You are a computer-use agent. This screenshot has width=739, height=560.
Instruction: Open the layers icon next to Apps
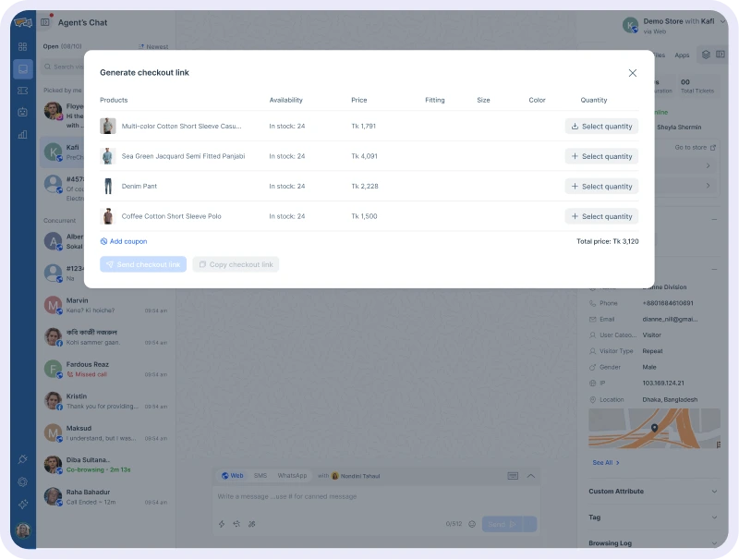pyautogui.click(x=706, y=55)
